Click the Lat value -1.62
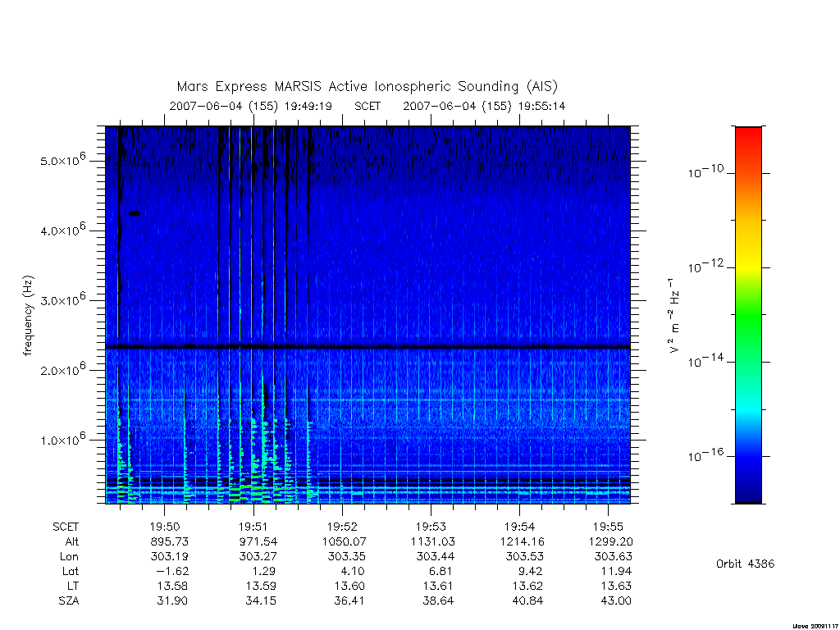This screenshot has width=840, height=630. click(171, 571)
